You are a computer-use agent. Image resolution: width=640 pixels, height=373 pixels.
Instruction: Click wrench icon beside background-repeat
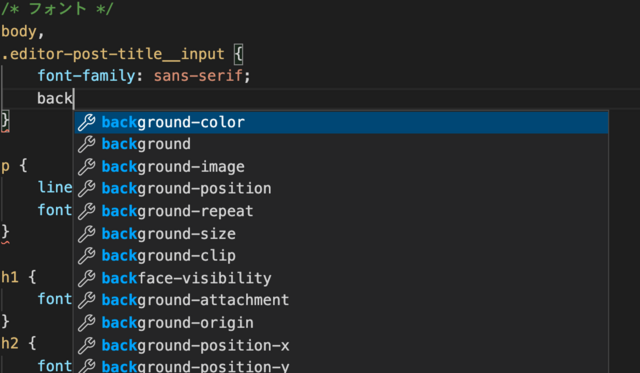click(x=87, y=211)
